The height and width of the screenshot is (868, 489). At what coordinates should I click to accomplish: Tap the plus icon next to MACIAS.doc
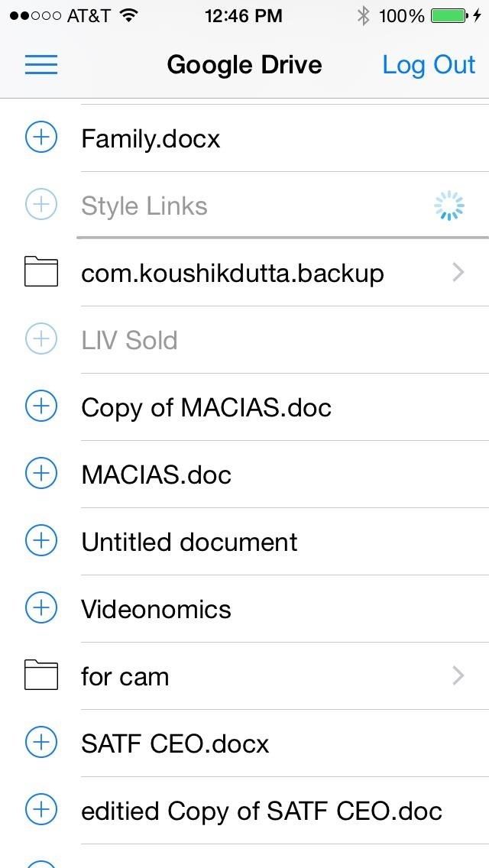41,474
